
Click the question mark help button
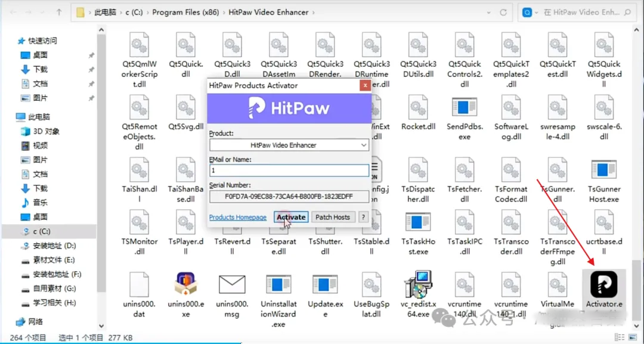[363, 217]
